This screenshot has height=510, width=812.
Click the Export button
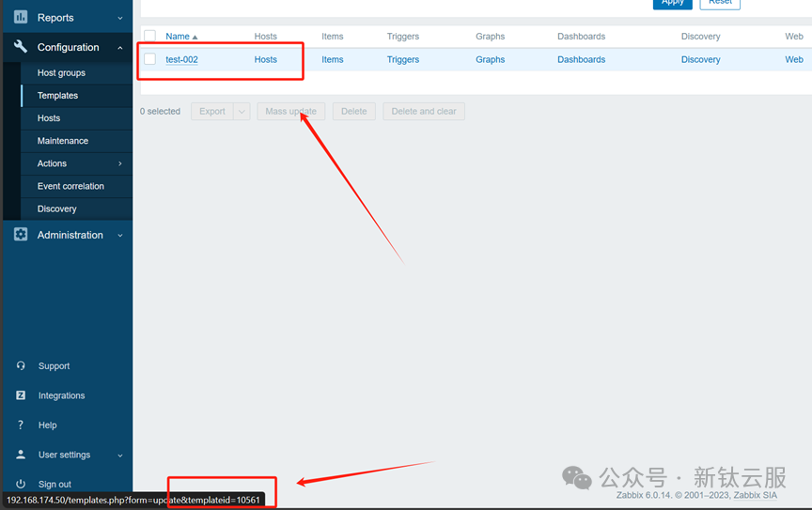[212, 112]
